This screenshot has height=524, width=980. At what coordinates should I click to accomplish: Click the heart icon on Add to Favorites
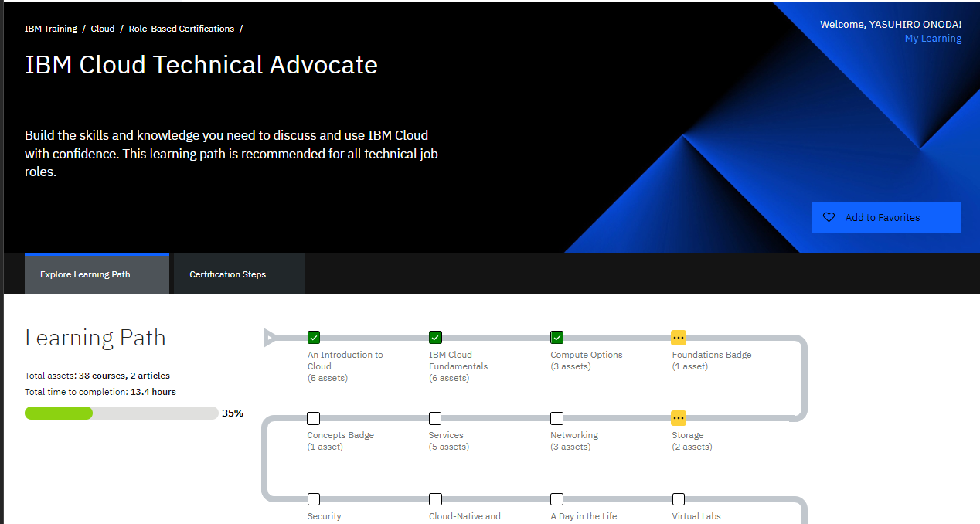(829, 217)
